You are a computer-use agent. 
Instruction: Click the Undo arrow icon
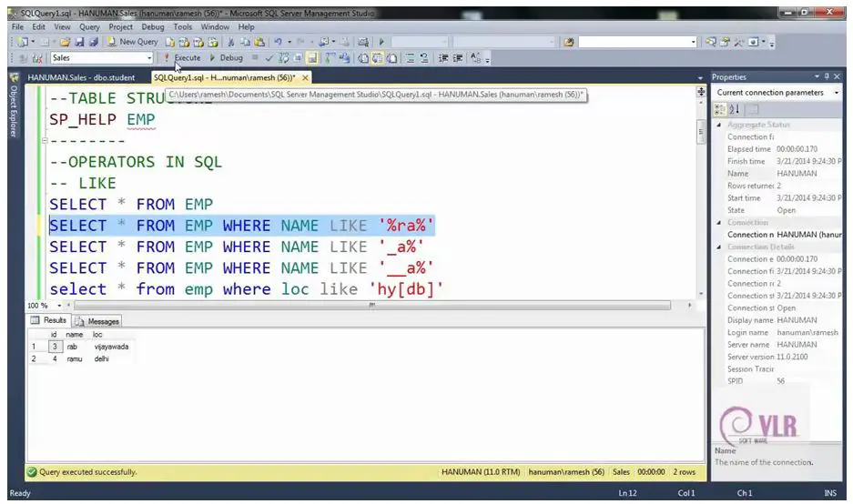tap(278, 42)
